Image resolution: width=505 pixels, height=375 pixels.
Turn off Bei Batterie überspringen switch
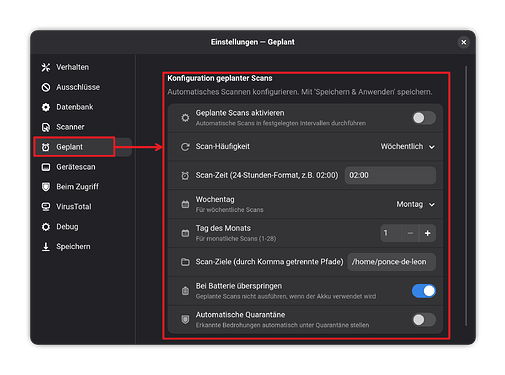pyautogui.click(x=424, y=291)
